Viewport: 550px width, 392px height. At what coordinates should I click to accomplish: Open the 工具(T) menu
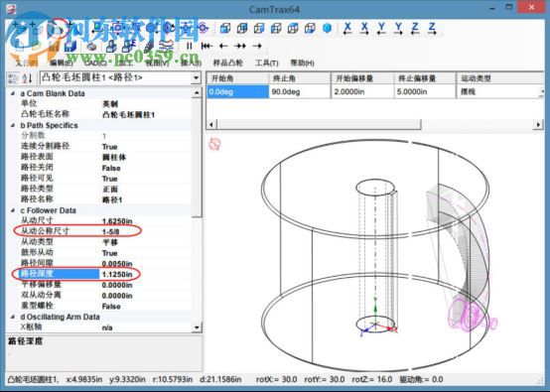pos(267,64)
